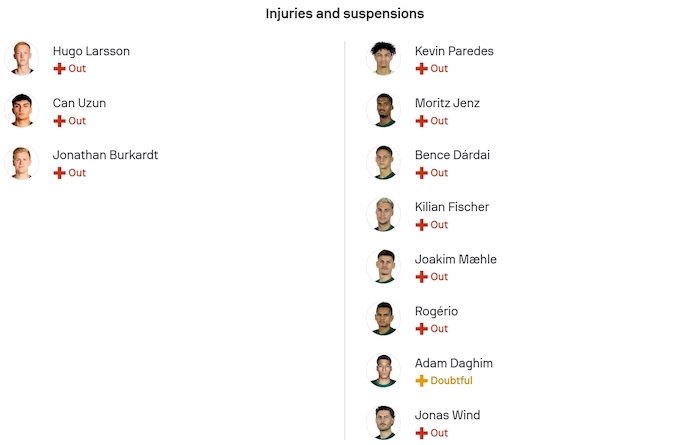Click the yellow doubtful cross under Adam Daghim
This screenshot has width=690, height=445.
(421, 381)
